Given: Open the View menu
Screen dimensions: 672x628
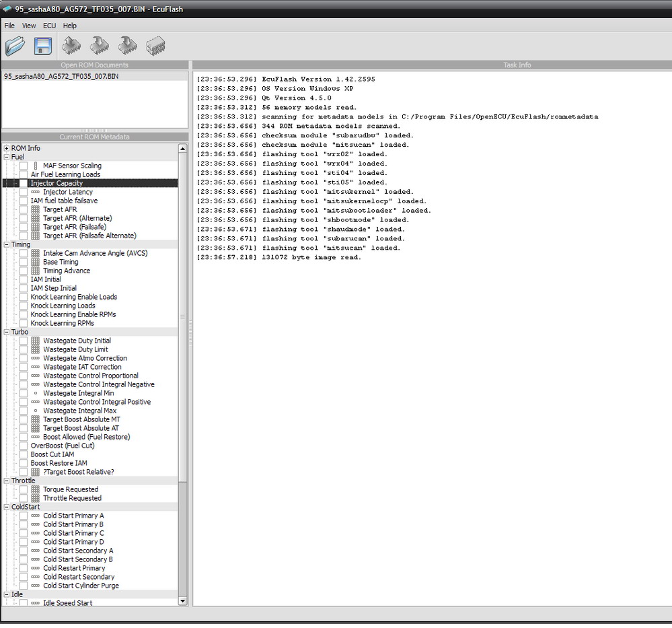Looking at the screenshot, I should click(x=29, y=26).
